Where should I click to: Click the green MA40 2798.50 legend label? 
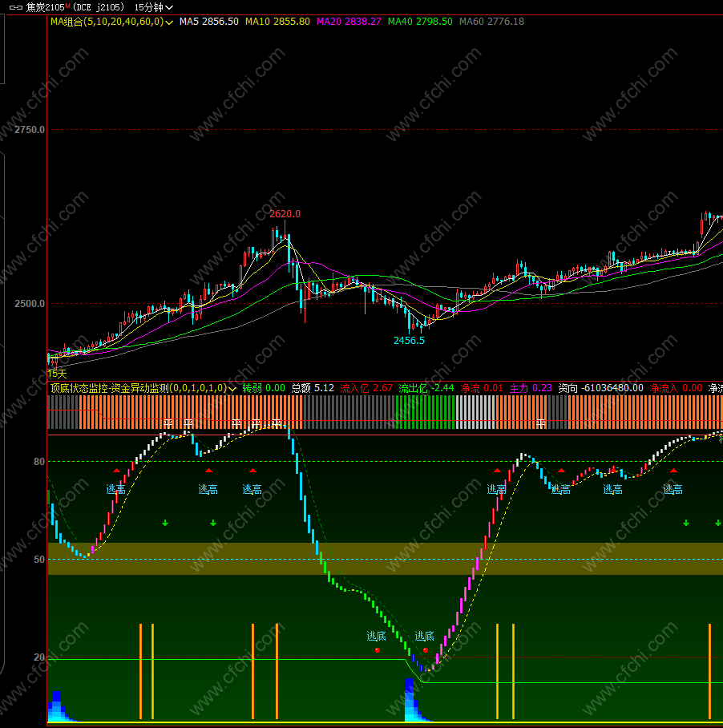420,22
